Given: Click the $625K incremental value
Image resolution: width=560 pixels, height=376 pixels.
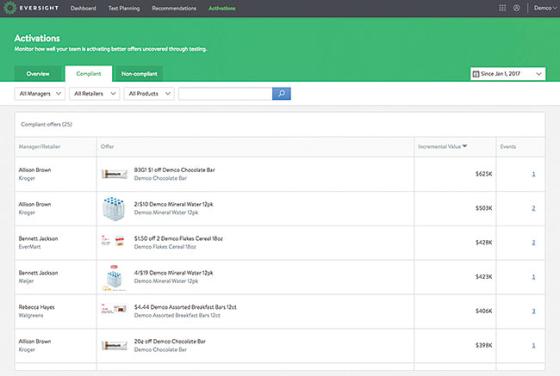Looking at the screenshot, I should click(x=484, y=174).
